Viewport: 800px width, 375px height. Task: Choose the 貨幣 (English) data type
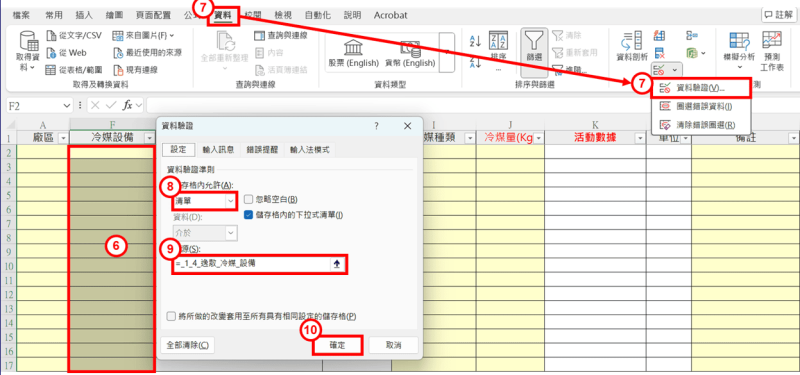click(410, 54)
